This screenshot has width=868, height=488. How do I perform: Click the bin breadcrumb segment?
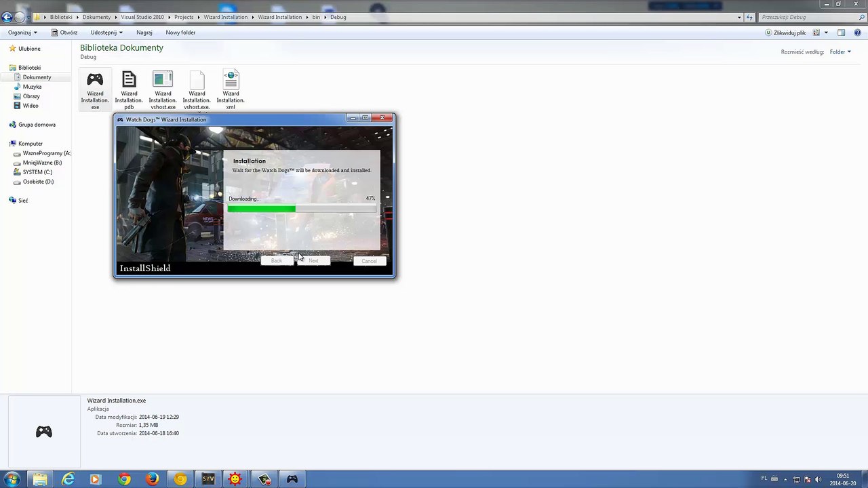coord(316,17)
